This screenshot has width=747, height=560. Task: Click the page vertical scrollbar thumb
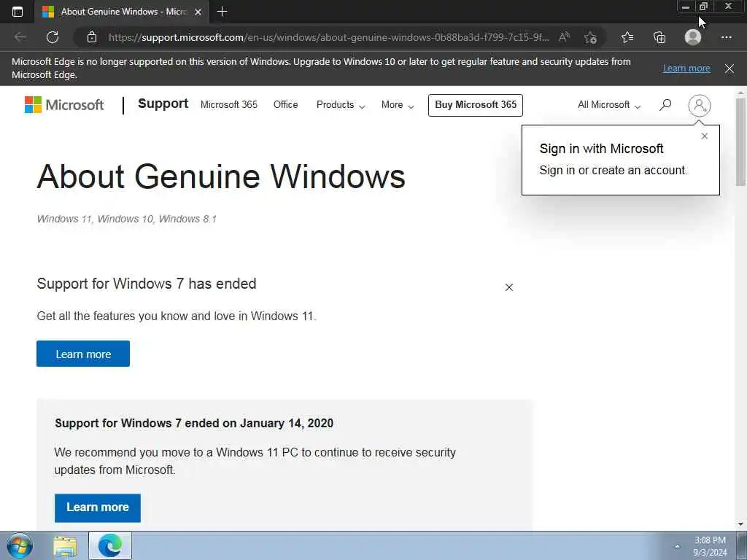coord(740,141)
